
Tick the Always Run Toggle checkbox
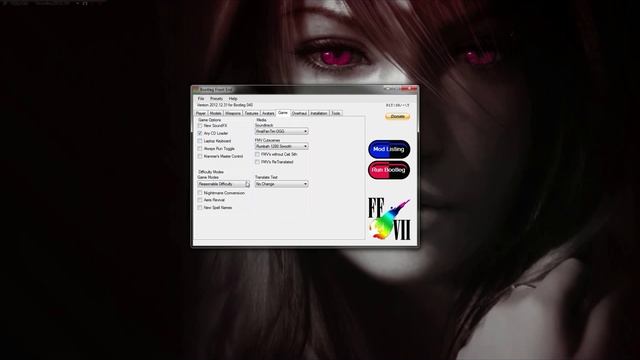pos(200,149)
